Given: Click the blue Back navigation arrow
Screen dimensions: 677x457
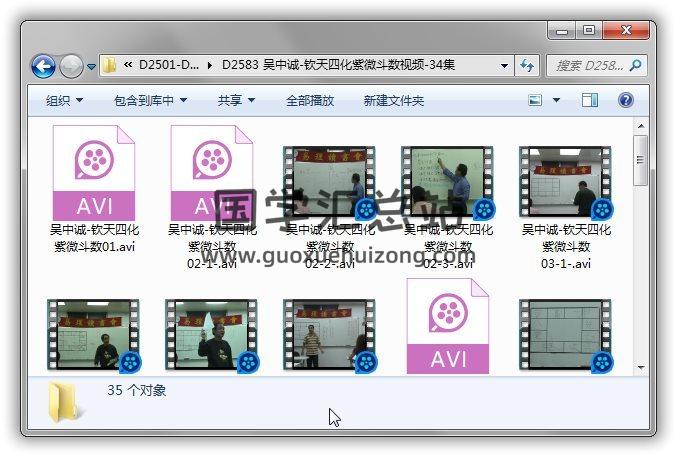Looking at the screenshot, I should (x=43, y=67).
